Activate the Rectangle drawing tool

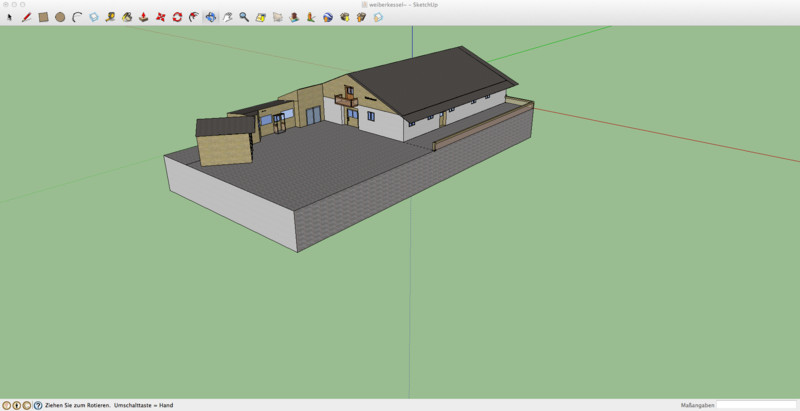[x=43, y=17]
